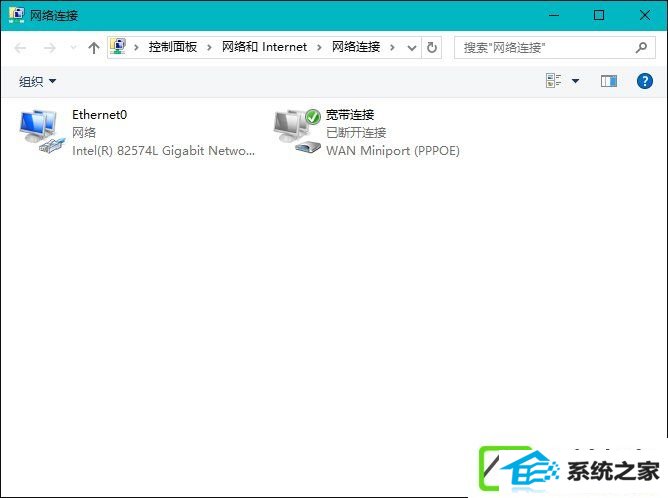The width and height of the screenshot is (668, 498).
Task: Click the Intel(R) 82574L Gigabit adapter text
Action: (x=164, y=150)
